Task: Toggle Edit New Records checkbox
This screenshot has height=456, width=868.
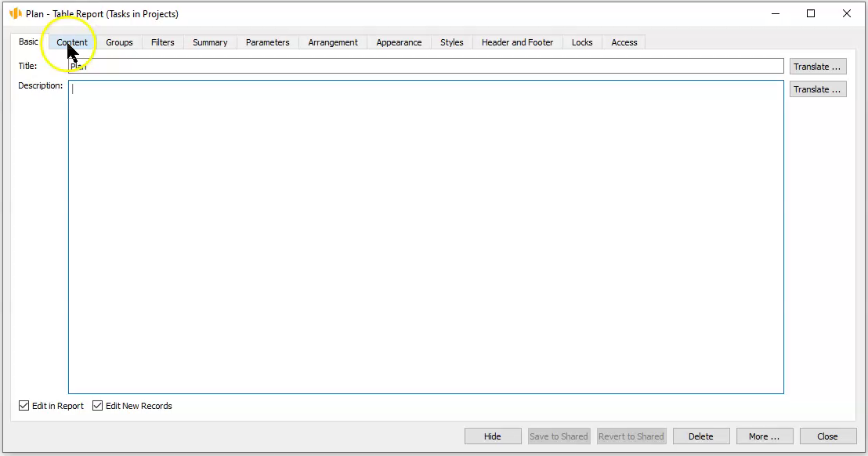Action: pyautogui.click(x=98, y=406)
